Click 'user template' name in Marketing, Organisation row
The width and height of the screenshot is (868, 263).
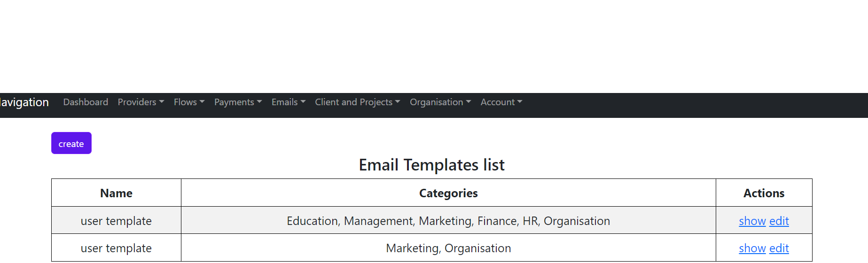[116, 248]
